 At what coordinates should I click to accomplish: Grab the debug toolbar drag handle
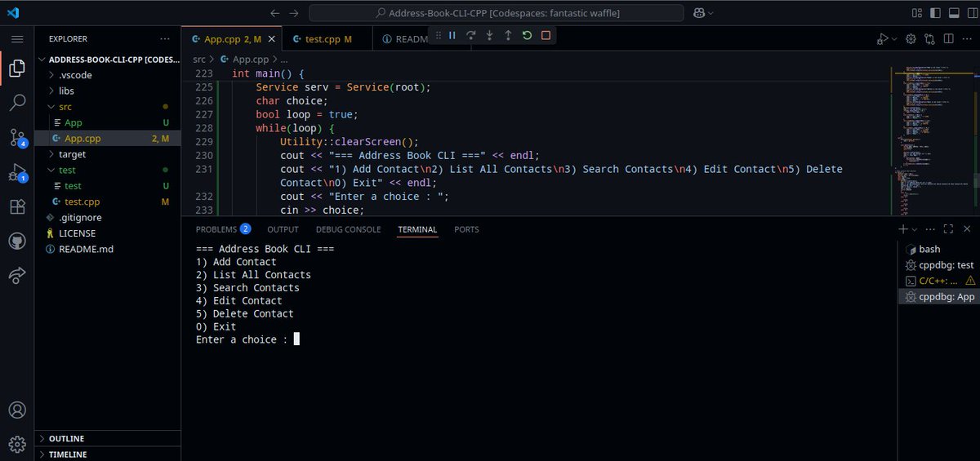click(438, 36)
